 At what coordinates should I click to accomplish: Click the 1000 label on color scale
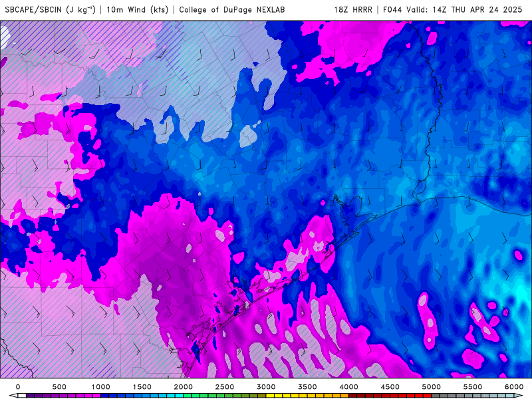(x=101, y=387)
